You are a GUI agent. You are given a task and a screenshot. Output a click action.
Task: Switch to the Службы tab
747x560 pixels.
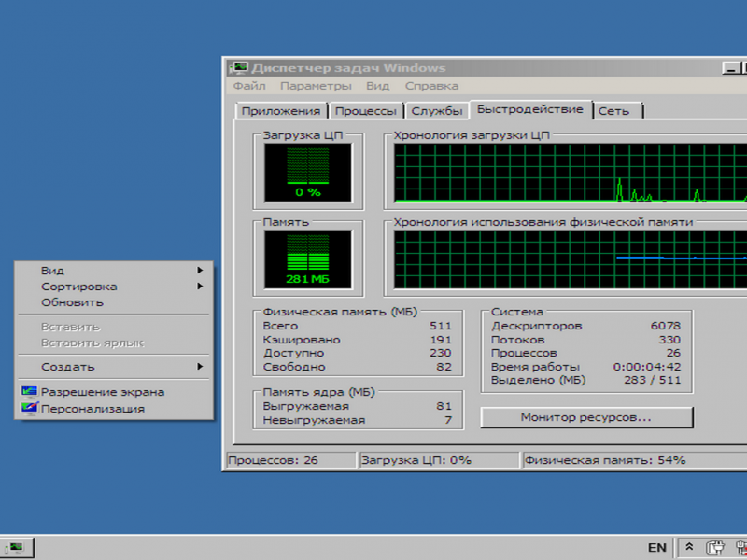pos(437,111)
